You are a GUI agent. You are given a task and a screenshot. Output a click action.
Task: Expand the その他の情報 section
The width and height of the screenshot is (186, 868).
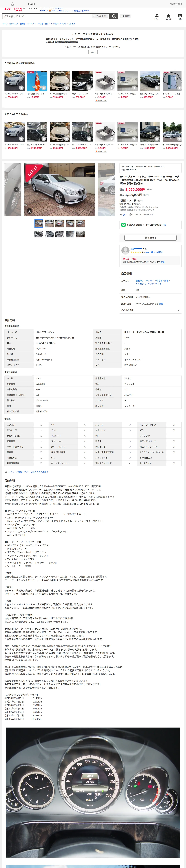click(150, 310)
